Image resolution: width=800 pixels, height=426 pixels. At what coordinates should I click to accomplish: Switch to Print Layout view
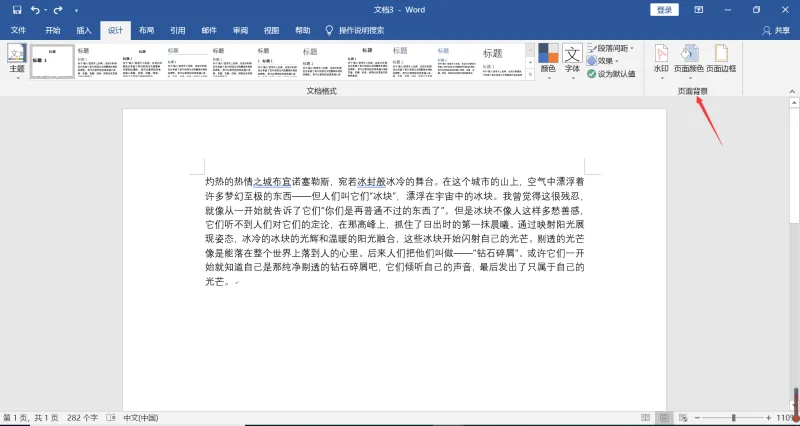[x=664, y=418]
